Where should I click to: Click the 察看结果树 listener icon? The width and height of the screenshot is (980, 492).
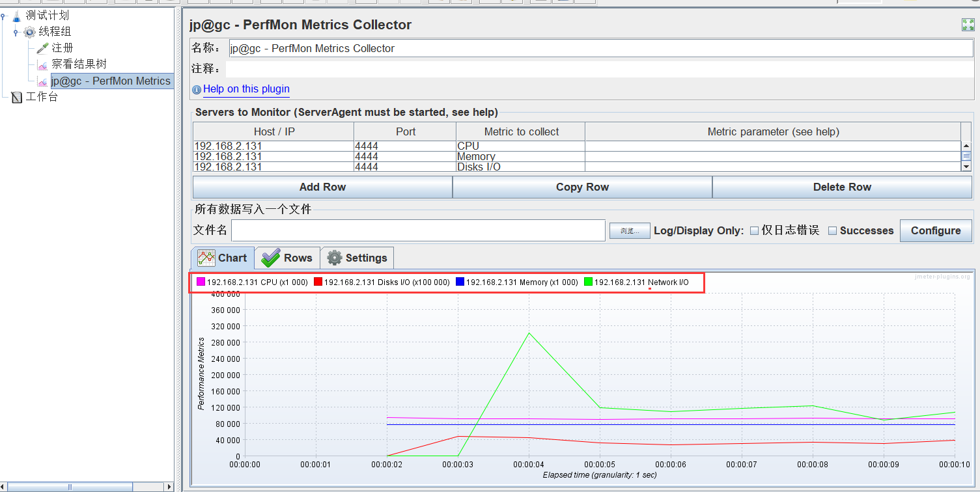coord(42,64)
